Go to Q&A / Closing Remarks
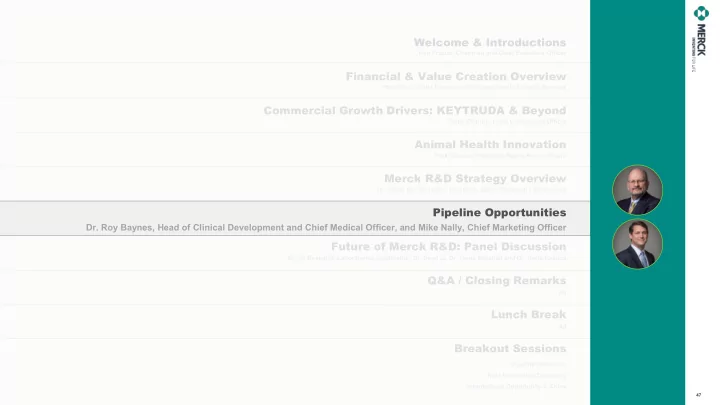The image size is (720, 405). [496, 281]
